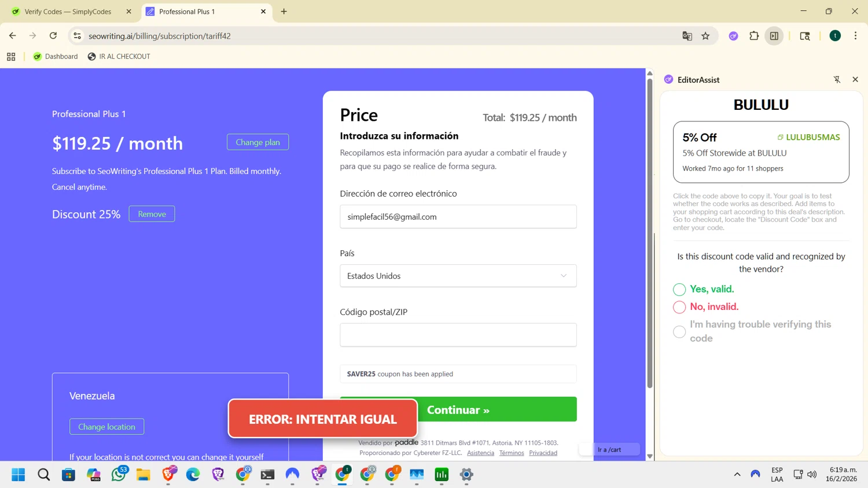Click the Change plan button

tap(258, 142)
